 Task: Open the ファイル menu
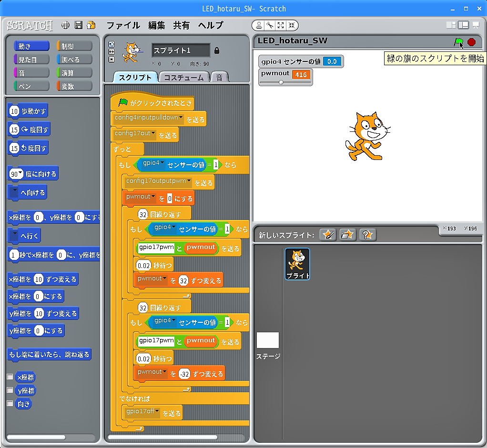click(x=123, y=25)
